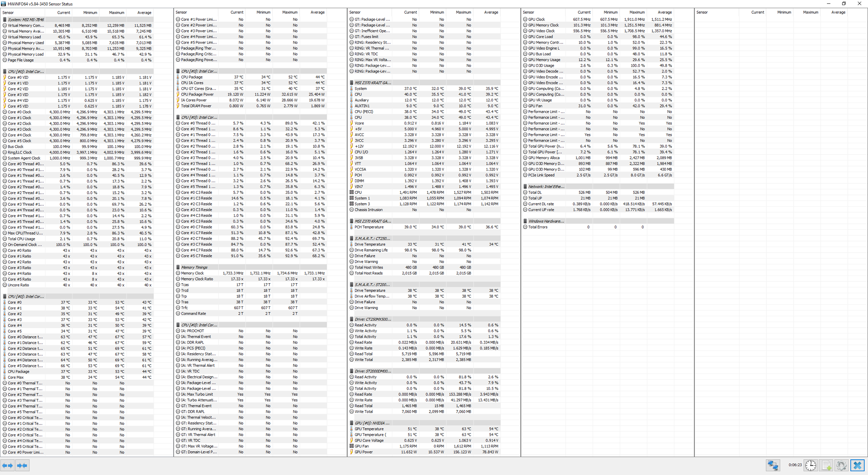Select the Windows Hardware Errors group header

point(546,221)
